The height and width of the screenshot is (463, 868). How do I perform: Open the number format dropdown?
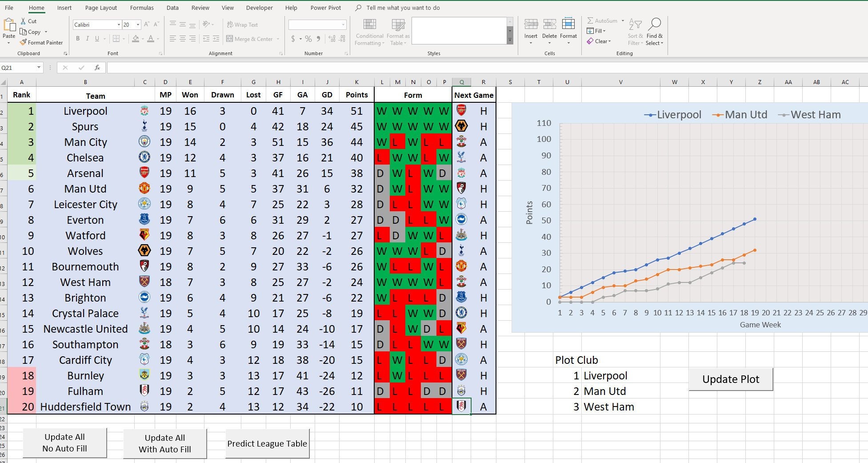point(343,25)
